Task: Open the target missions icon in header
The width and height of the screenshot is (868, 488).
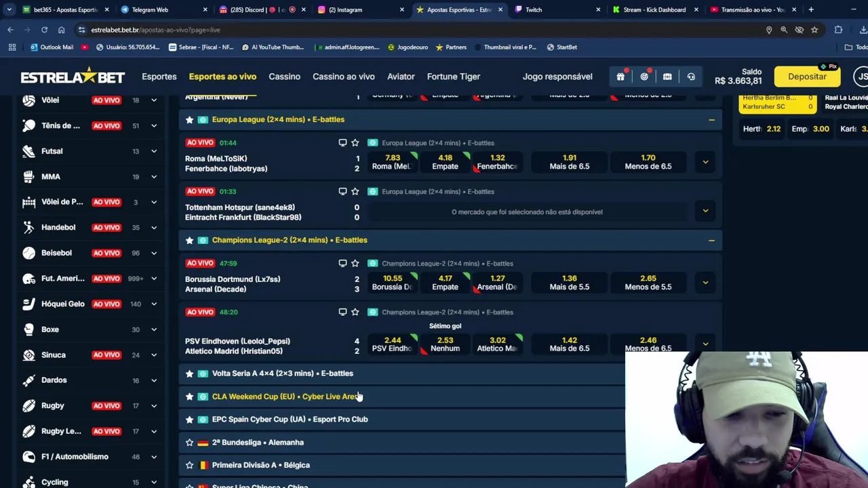Action: pyautogui.click(x=644, y=77)
